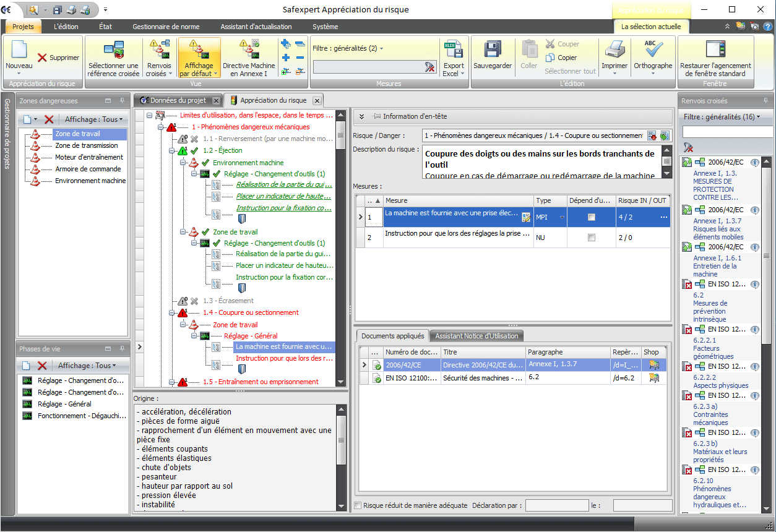Expand the Information d'en-tête section
This screenshot has height=532, width=776.
coord(361,116)
